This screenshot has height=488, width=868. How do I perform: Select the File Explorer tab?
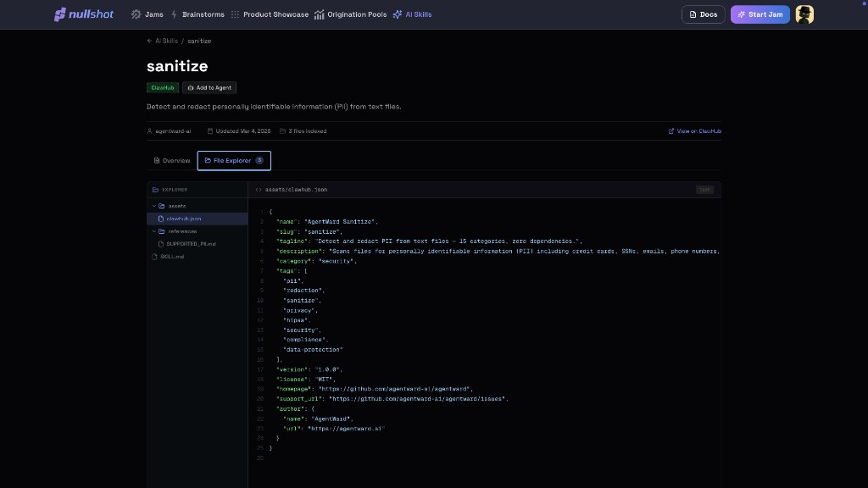pyautogui.click(x=234, y=160)
